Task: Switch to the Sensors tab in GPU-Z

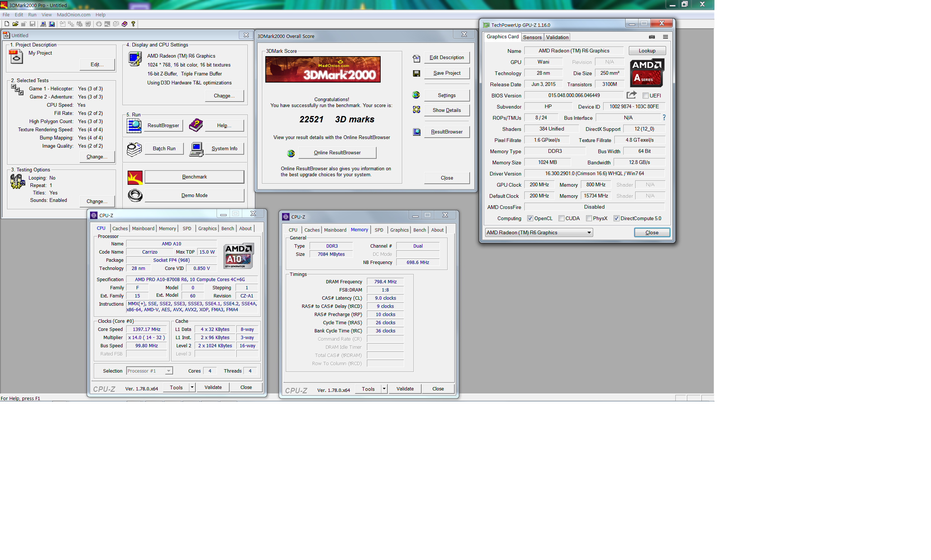Action: click(532, 37)
